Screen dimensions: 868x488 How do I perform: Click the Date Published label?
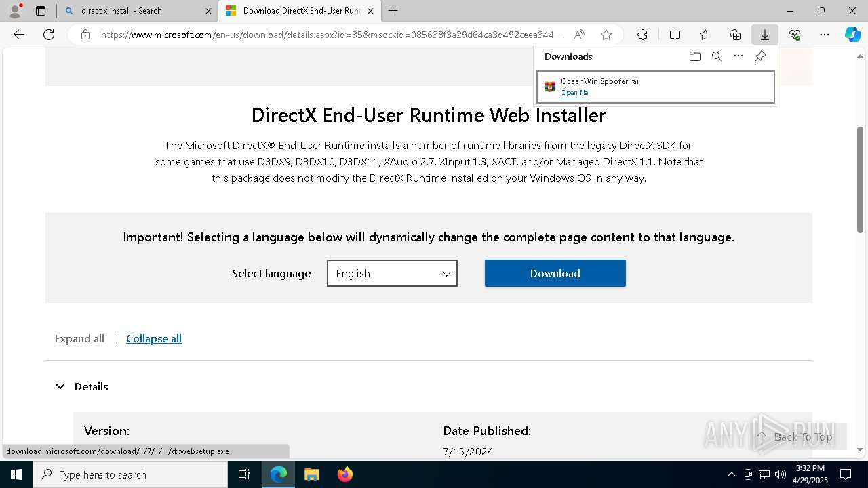pyautogui.click(x=487, y=431)
